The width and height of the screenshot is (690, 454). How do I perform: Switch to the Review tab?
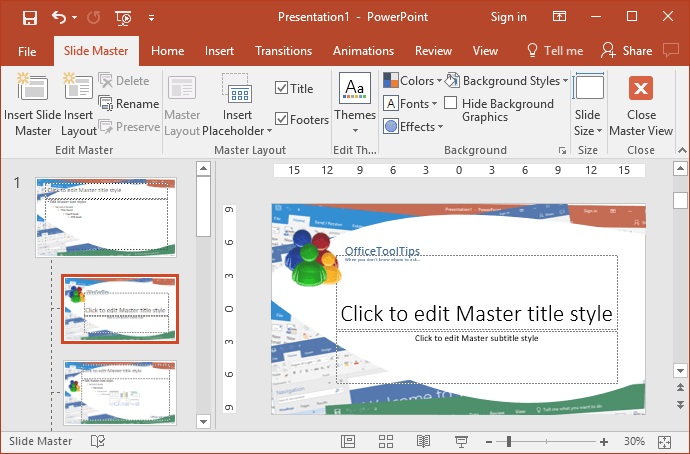coord(433,51)
